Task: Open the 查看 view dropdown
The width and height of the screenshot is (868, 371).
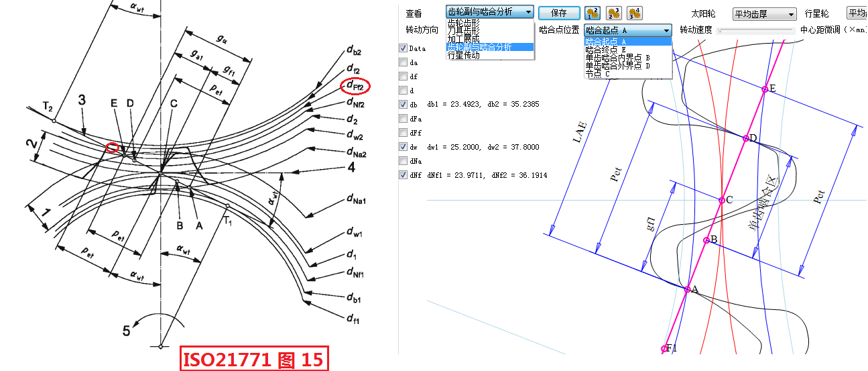Action: [490, 12]
